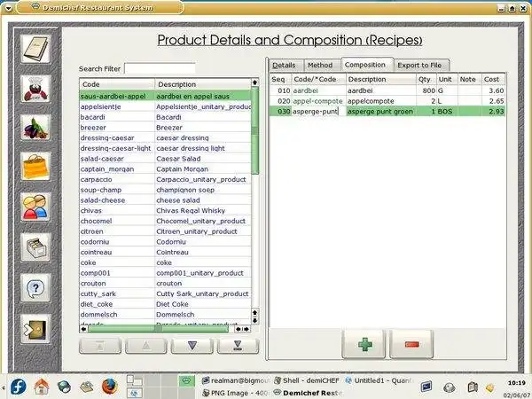The width and height of the screenshot is (532, 399).
Task: Select the chivas product row
Action: pos(166,211)
